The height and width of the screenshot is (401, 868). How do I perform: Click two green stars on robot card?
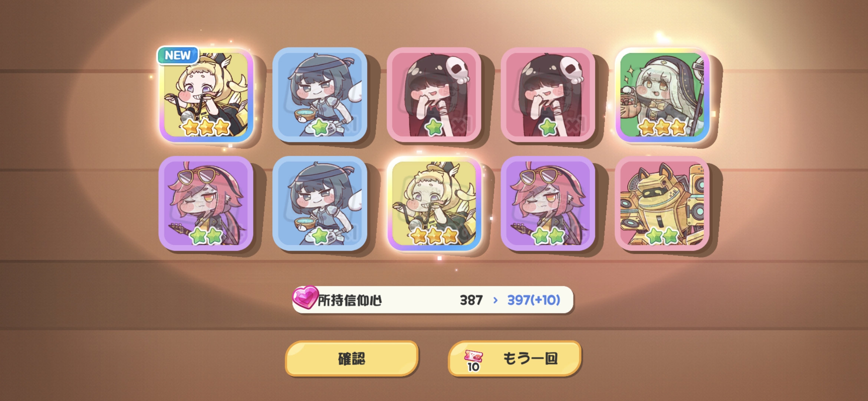662,236
